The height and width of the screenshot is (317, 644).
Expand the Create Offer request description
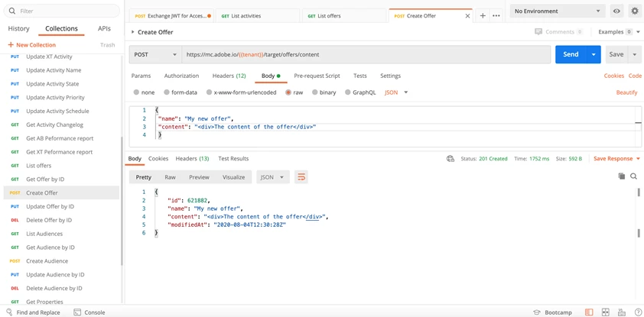[132, 32]
